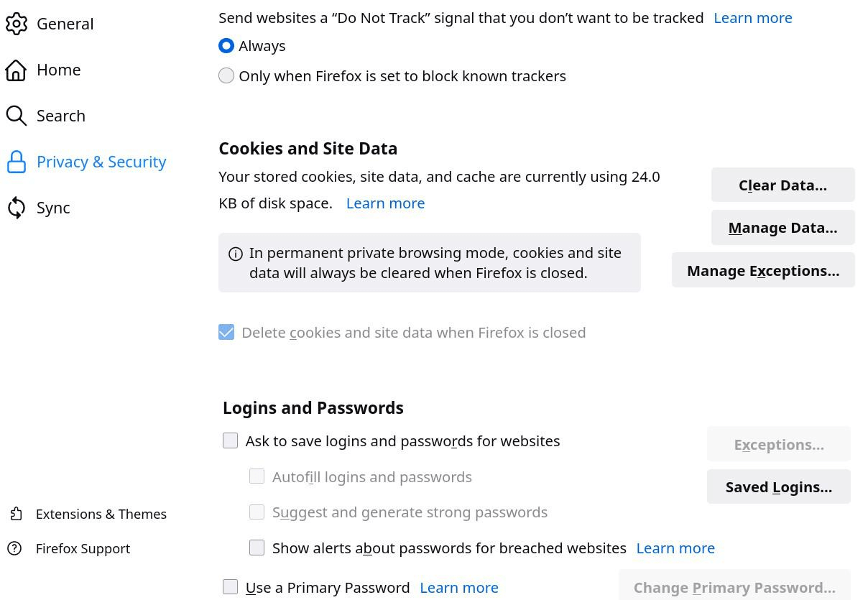Select Only when Firefox blocks known trackers
868x600 pixels.
pyautogui.click(x=226, y=75)
